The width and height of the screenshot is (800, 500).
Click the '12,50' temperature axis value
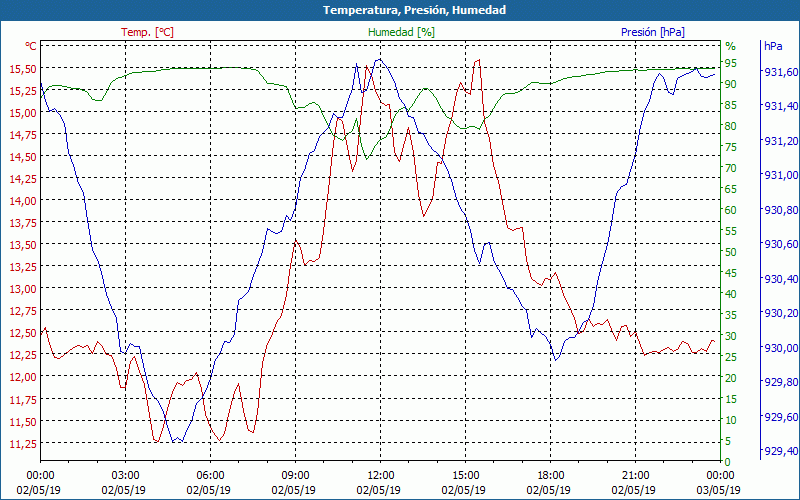click(22, 333)
